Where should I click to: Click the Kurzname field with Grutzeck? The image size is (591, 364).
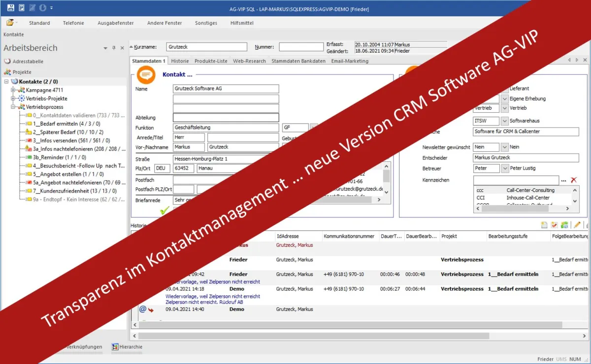point(207,47)
